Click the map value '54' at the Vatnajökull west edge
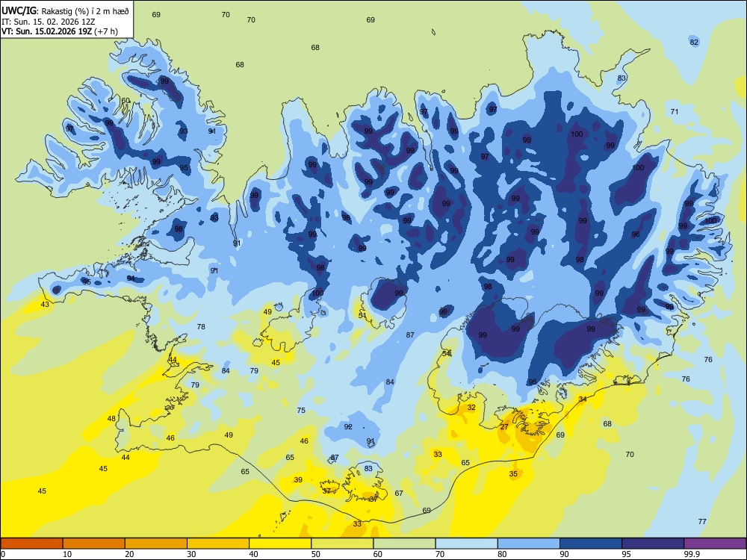This screenshot has width=747, height=560. click(x=447, y=353)
